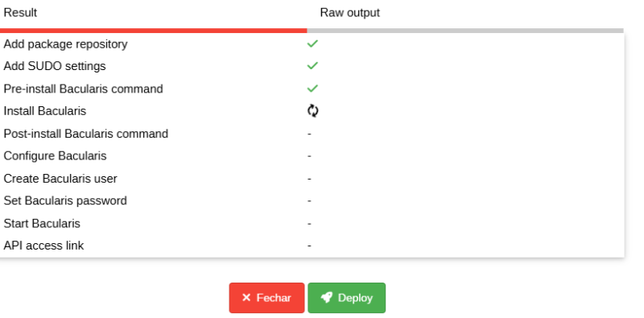This screenshot has width=644, height=318.
Task: Click the red Fechar button
Action: (x=267, y=298)
